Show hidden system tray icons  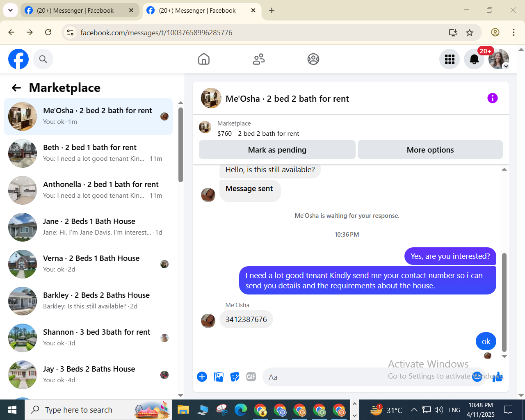pos(414,410)
